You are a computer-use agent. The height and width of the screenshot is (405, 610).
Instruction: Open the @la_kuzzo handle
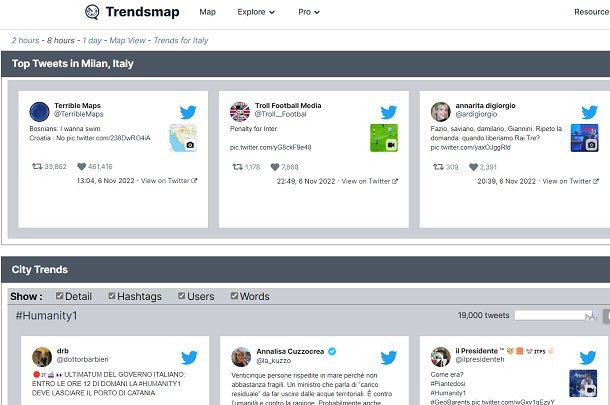273,361
